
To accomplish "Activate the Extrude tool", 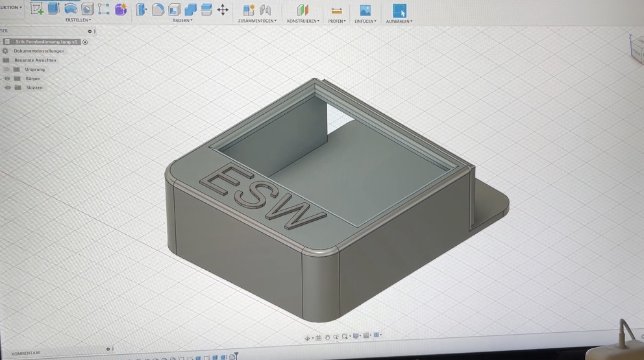I will [54, 8].
